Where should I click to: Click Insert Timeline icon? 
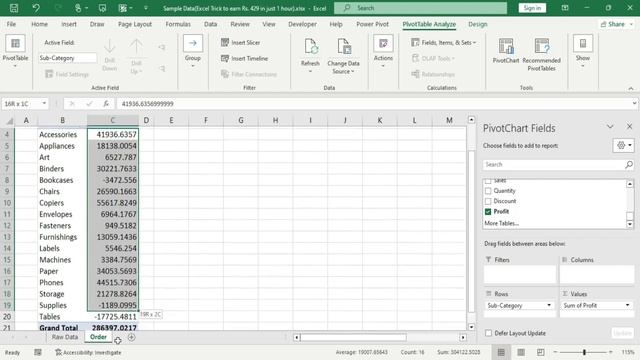[x=225, y=58]
